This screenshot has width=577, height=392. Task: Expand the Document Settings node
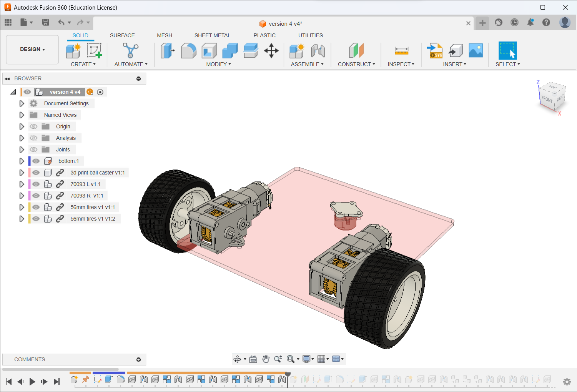click(22, 103)
